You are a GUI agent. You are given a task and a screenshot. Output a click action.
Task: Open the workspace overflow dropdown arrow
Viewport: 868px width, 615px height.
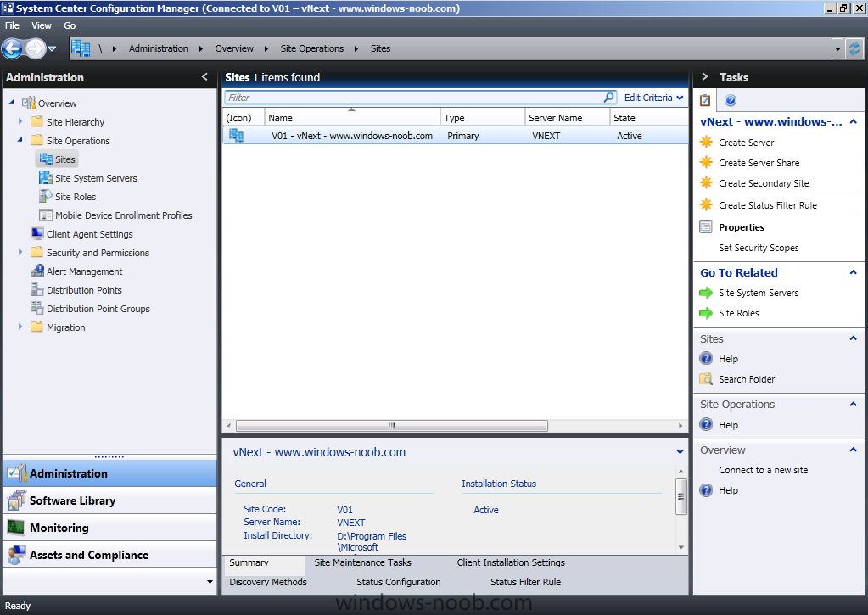210,582
